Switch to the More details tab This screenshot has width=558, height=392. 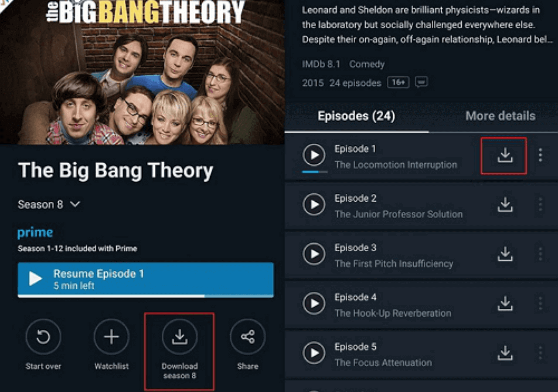click(x=500, y=116)
